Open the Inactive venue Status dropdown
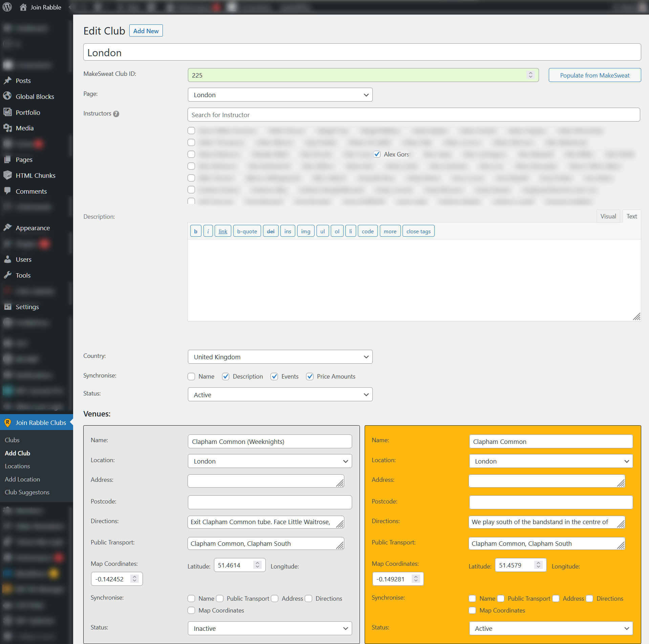This screenshot has width=649, height=644. click(269, 628)
